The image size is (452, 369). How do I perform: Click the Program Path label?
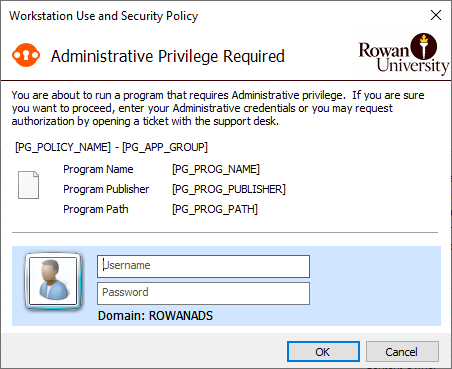(96, 209)
